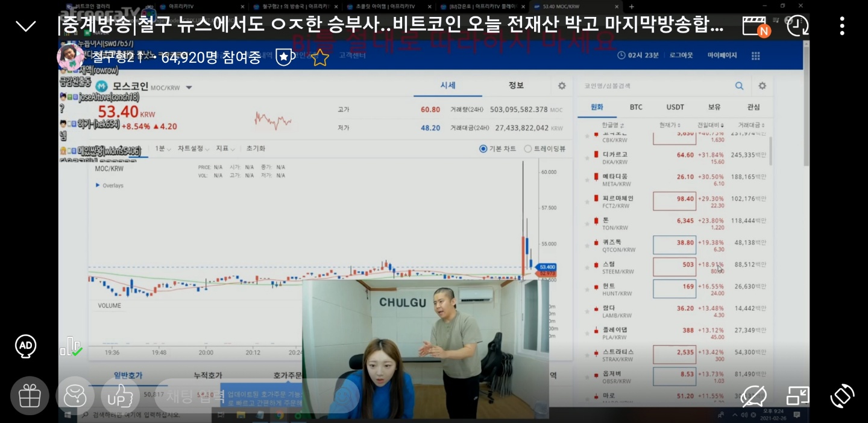Open the 누적호가 order book tab
Viewport: 868px width, 423px height.
[x=207, y=375]
